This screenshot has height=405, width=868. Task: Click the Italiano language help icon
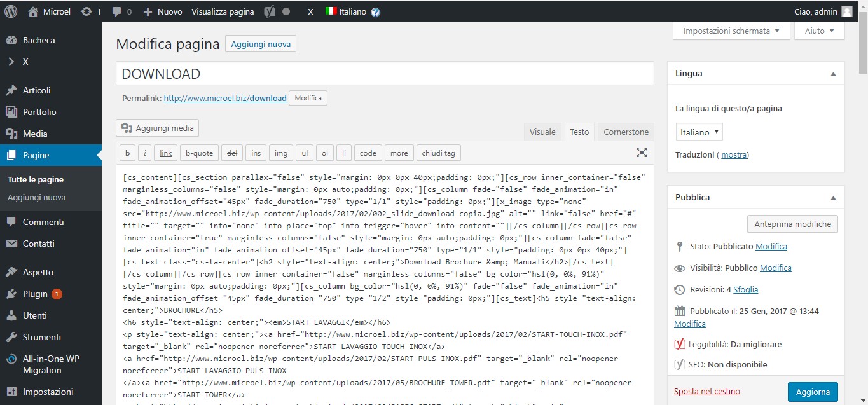pyautogui.click(x=375, y=12)
